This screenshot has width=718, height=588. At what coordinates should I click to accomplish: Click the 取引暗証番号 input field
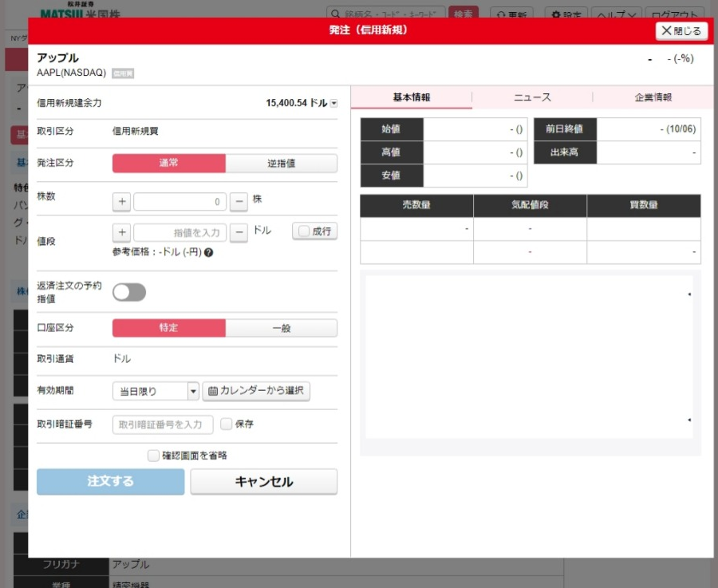pyautogui.click(x=163, y=424)
